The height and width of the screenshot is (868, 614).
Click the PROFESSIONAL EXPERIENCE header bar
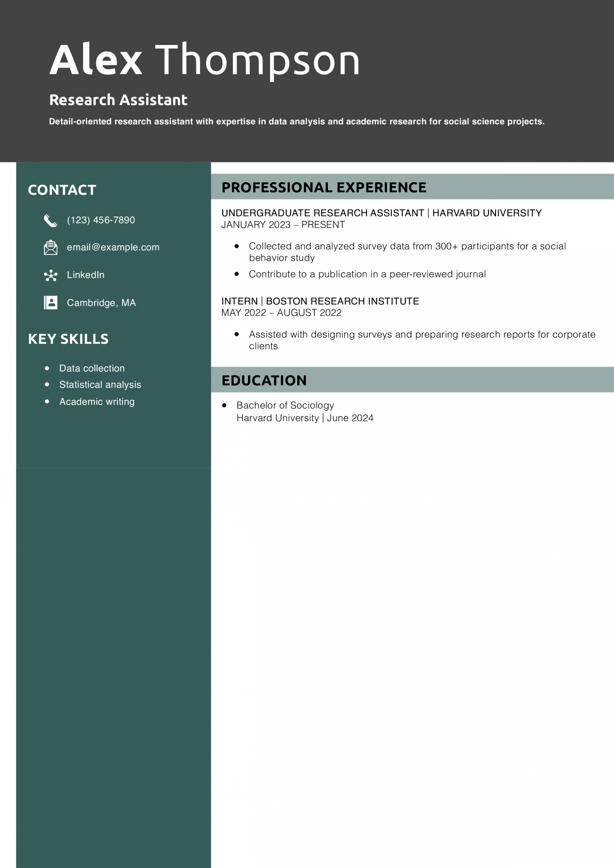[x=412, y=187]
